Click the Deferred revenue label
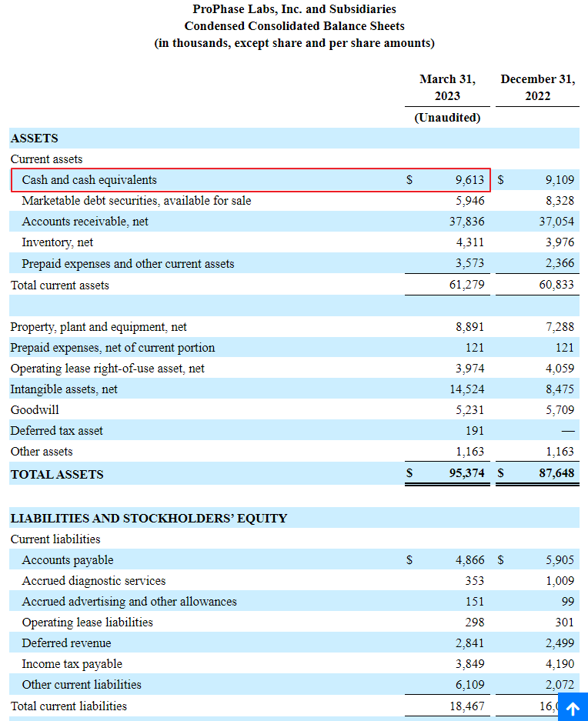Screen dimensions: 588x721 [66, 643]
